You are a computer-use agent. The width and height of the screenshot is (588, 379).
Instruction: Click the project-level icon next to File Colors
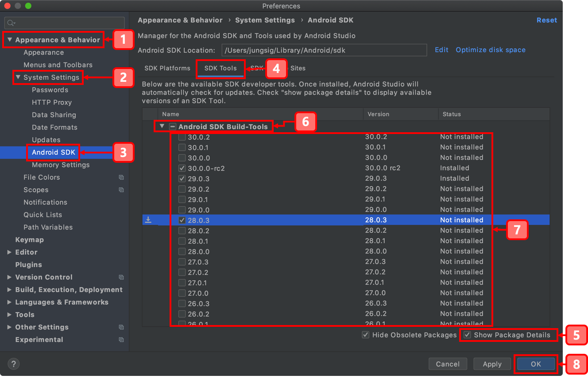[x=121, y=177]
